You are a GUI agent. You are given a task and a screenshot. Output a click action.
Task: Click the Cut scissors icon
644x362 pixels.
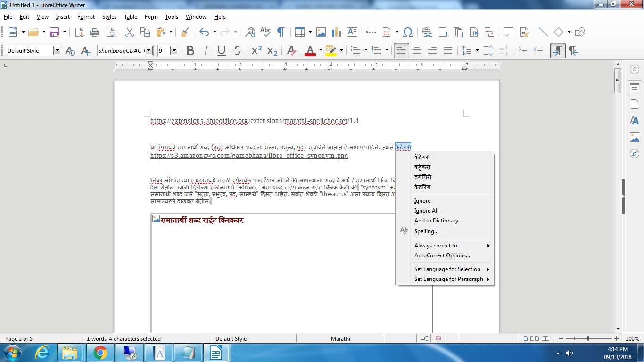(x=130, y=32)
